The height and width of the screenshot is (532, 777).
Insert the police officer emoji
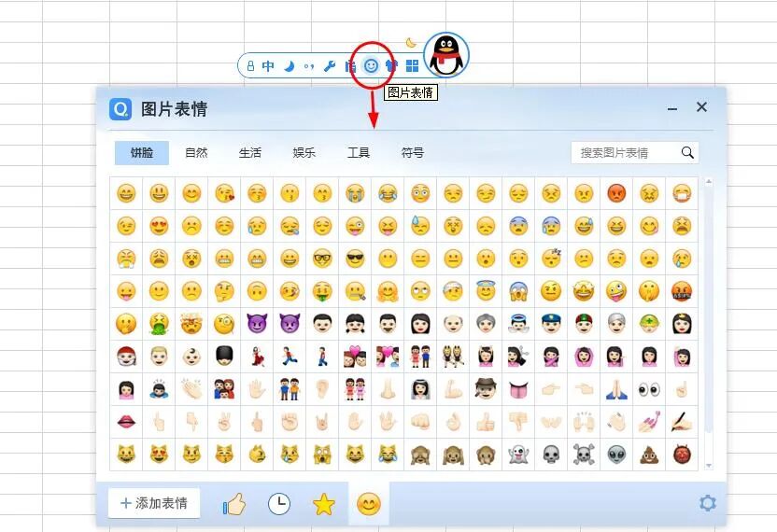click(551, 324)
